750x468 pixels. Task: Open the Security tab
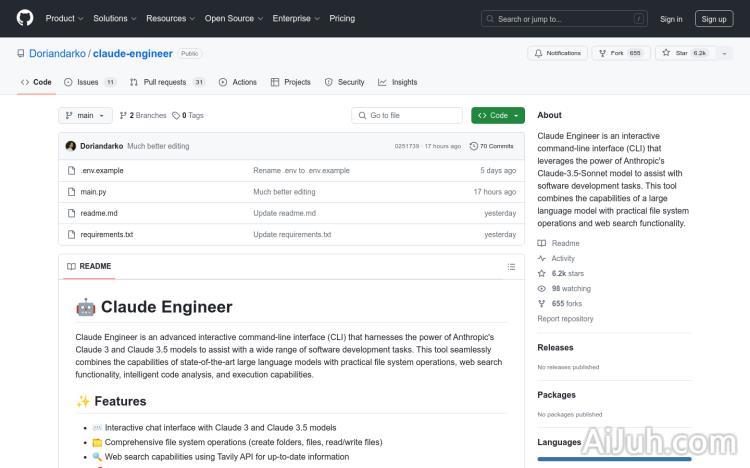345,82
